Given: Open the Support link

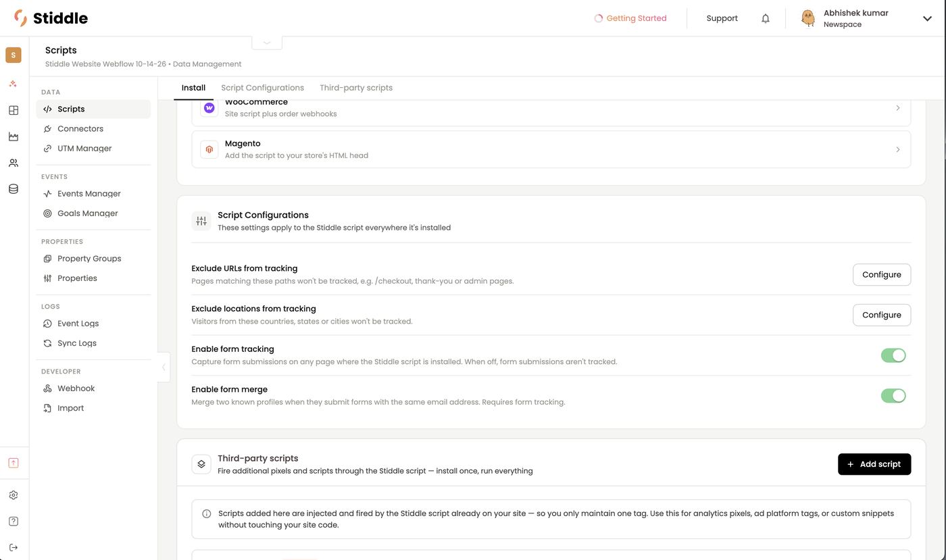Looking at the screenshot, I should tap(722, 18).
